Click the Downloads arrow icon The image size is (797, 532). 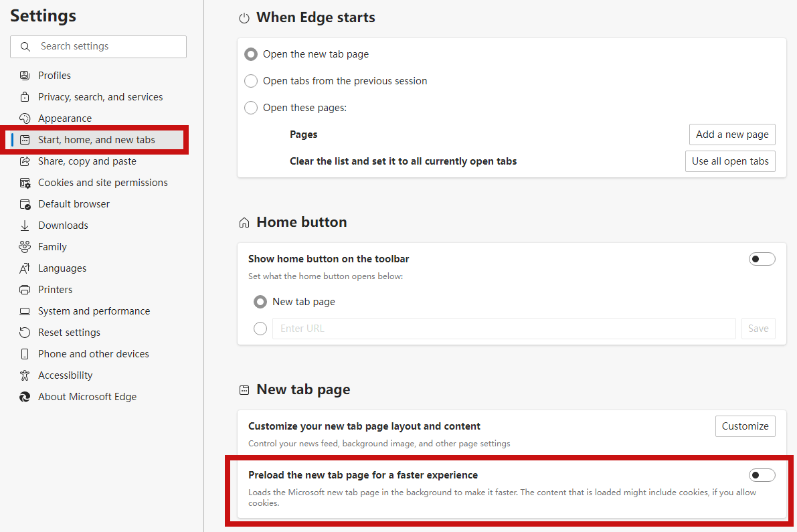coord(24,226)
